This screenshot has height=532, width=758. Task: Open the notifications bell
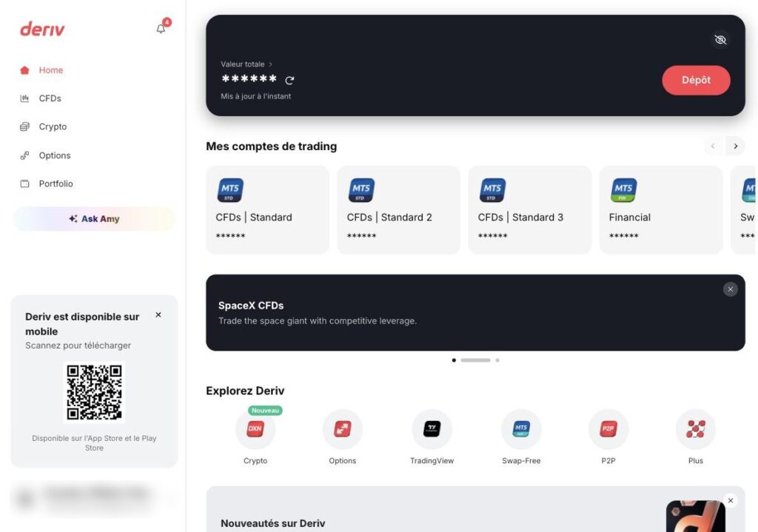161,29
